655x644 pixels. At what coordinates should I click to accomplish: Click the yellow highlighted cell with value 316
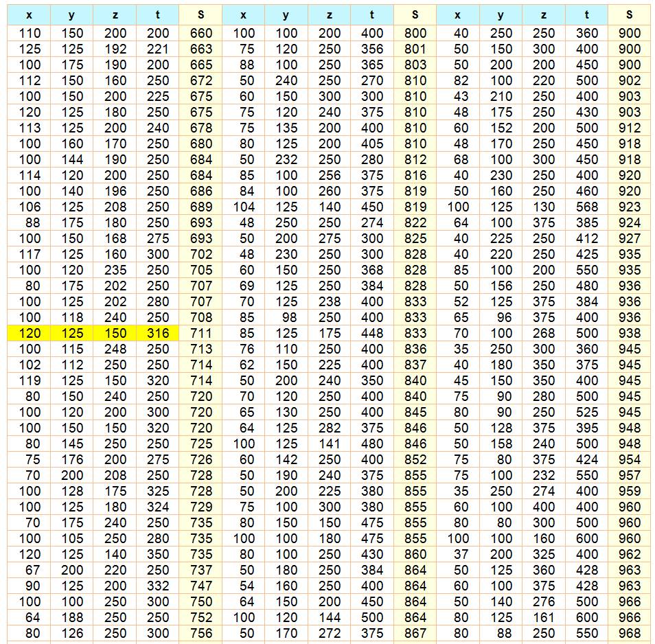[157, 333]
